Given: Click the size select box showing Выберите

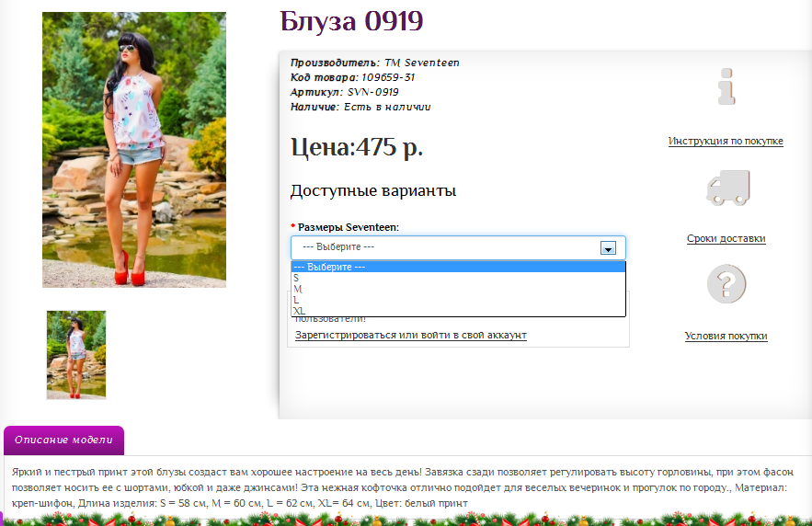Looking at the screenshot, I should [458, 247].
